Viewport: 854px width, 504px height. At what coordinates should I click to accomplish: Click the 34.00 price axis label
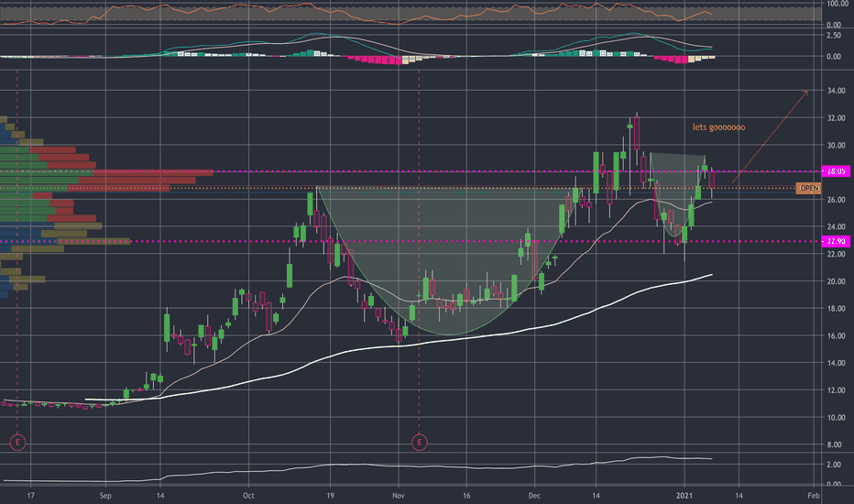coord(836,91)
